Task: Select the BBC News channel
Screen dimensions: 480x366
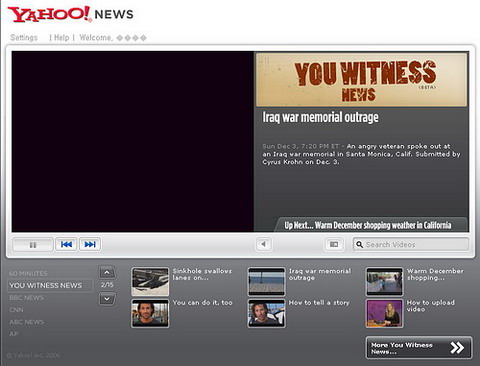Action: (x=27, y=298)
